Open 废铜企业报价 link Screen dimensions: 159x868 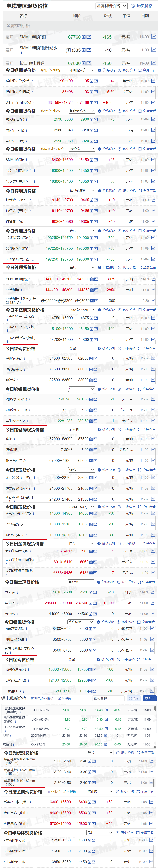(x=51, y=70)
